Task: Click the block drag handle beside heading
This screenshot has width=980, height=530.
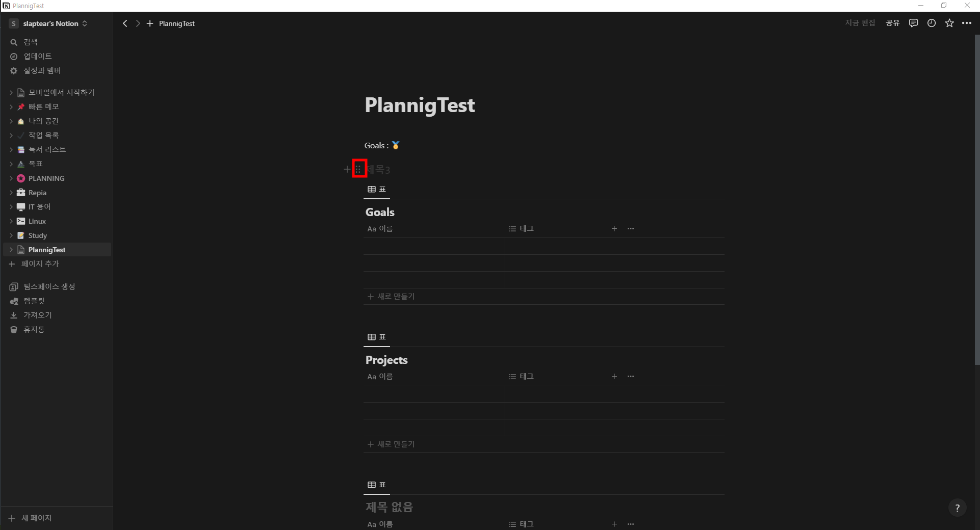Action: coord(358,169)
